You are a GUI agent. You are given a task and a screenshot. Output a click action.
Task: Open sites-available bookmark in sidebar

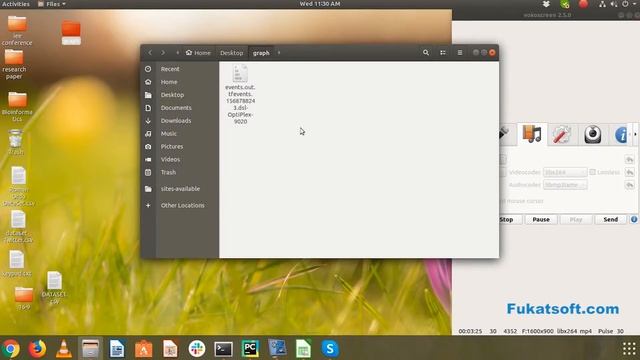tap(180, 189)
